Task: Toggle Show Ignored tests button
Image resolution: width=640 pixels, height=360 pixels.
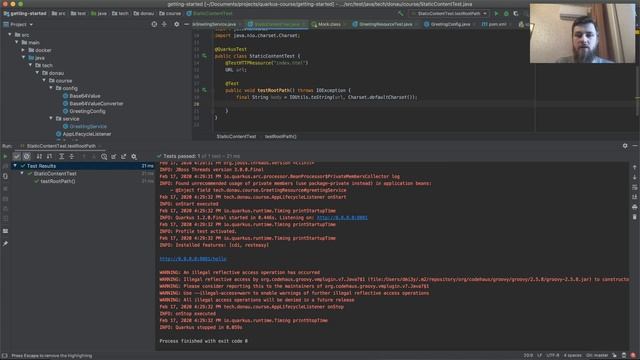Action: 27,156
